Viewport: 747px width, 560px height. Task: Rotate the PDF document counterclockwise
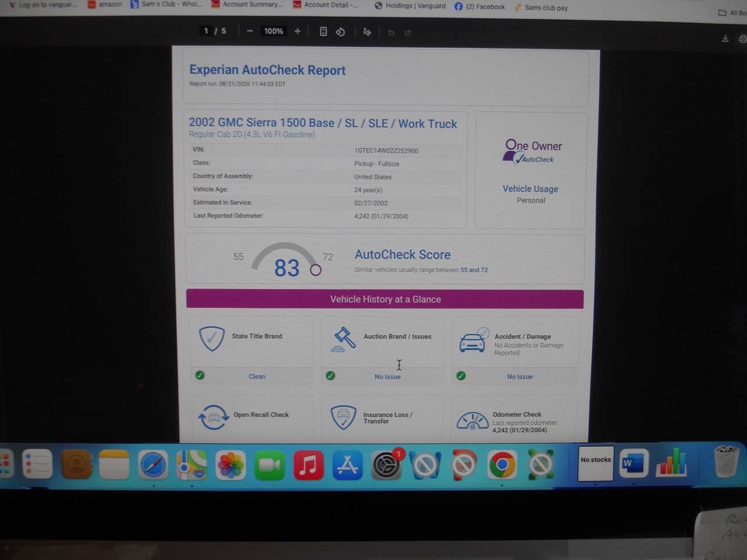(340, 32)
